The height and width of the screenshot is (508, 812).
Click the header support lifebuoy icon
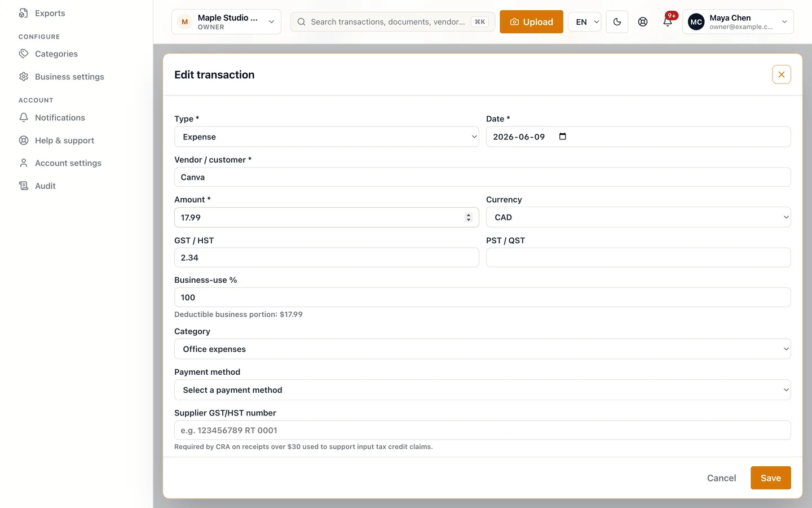643,22
